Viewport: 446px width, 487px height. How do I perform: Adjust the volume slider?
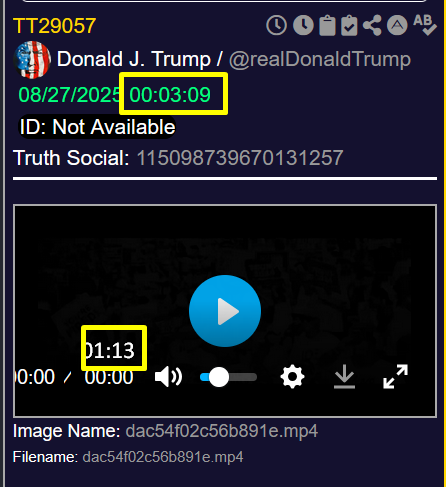tap(228, 377)
